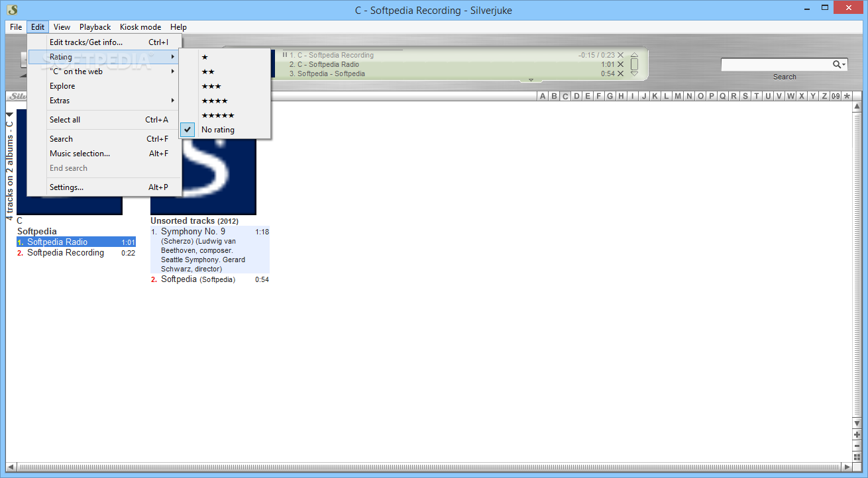Viewport: 868px width, 478px height.
Task: Switch view with the grid icon
Action: click(x=857, y=456)
